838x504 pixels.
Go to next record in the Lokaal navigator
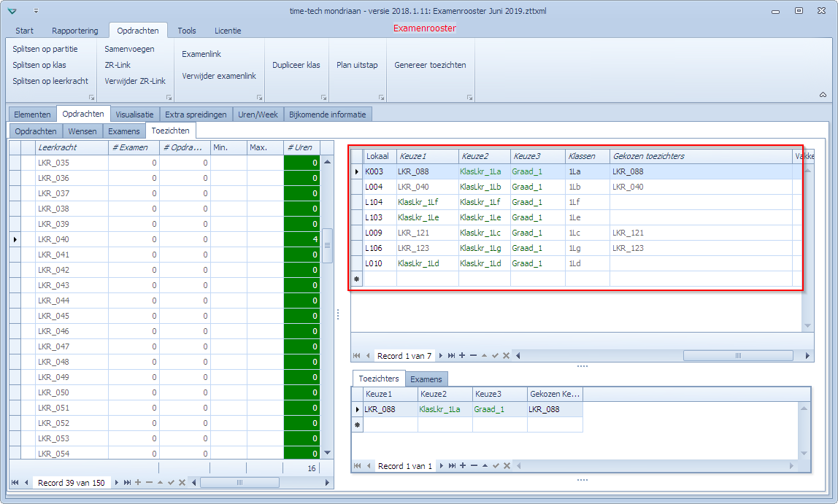pos(441,356)
